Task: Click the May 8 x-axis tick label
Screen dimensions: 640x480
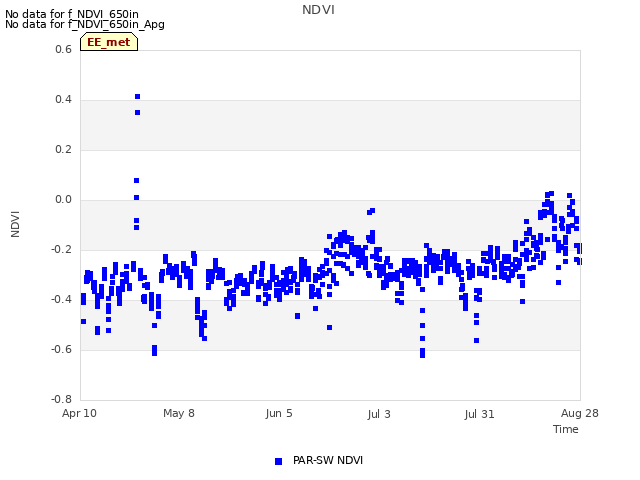Action: [x=179, y=413]
